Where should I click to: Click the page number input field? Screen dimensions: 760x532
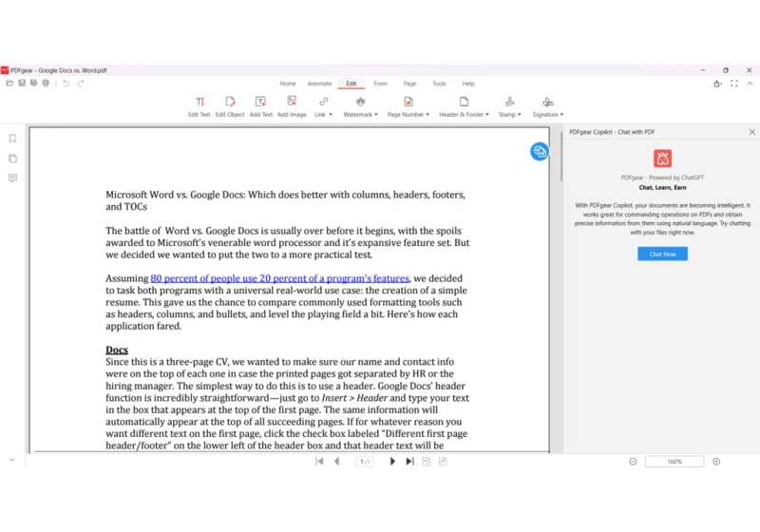(365, 462)
